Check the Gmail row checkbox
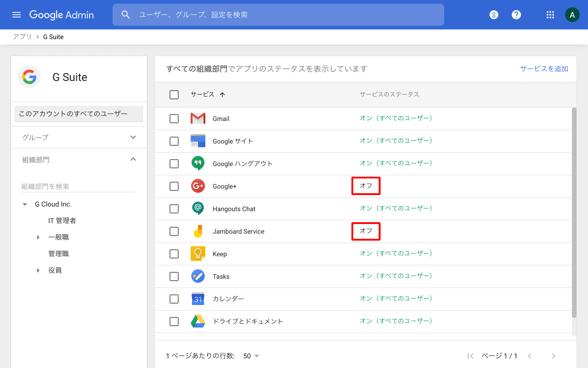 point(174,119)
